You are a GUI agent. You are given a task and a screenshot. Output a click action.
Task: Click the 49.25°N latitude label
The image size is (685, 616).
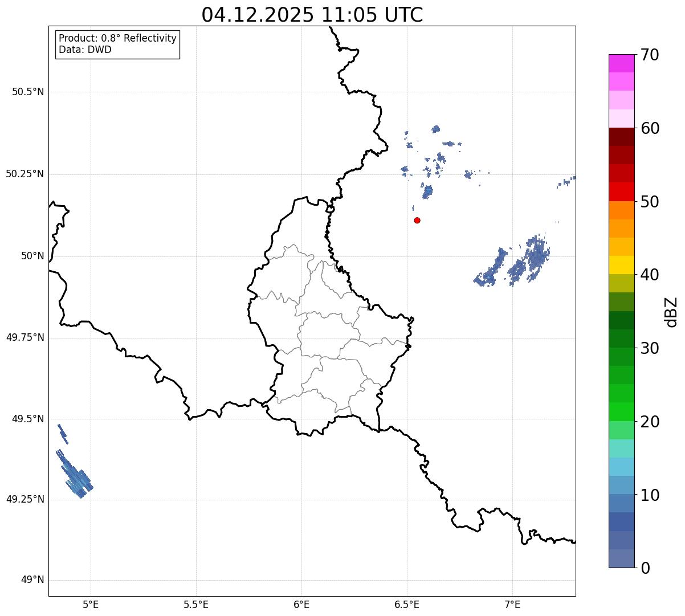[x=25, y=499]
